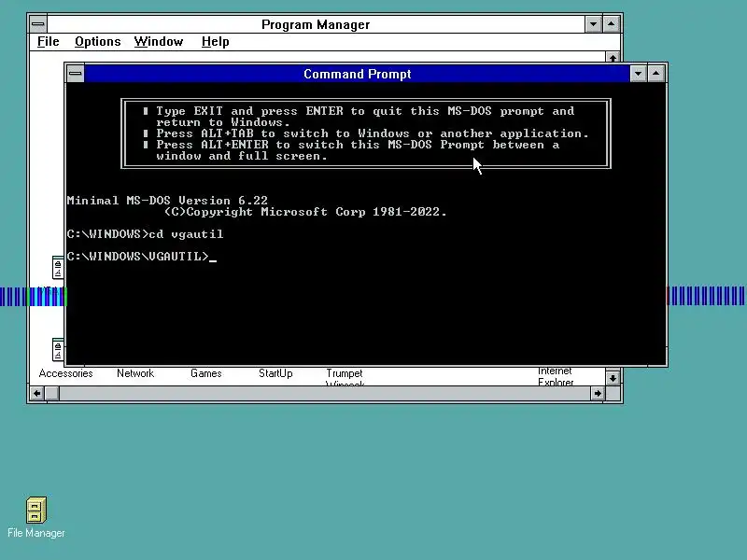Click the C:\WINDOWS\VGAUTIL> prompt line
This screenshot has height=560, width=747.
point(142,256)
